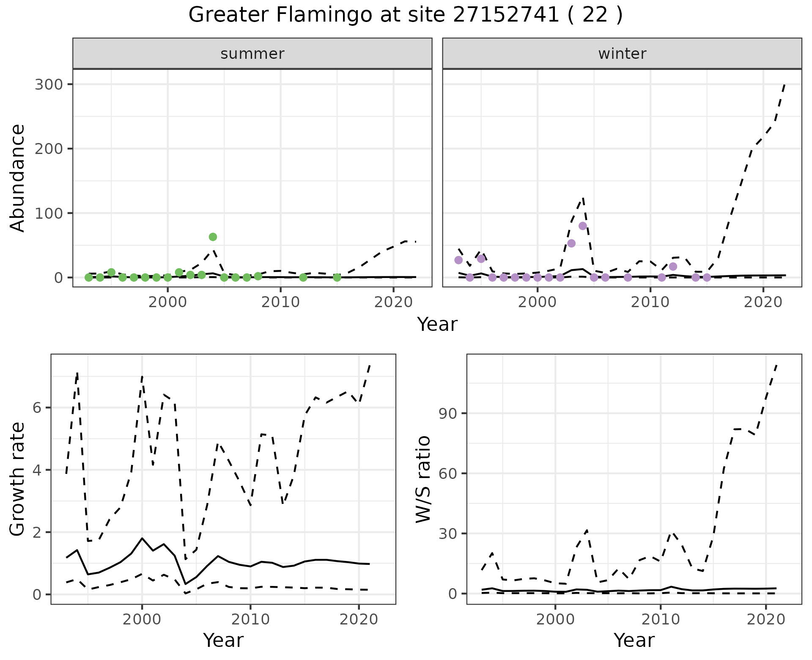The height and width of the screenshot is (660, 812).
Task: Click the second-highest purple winter point
Action: click(x=571, y=243)
